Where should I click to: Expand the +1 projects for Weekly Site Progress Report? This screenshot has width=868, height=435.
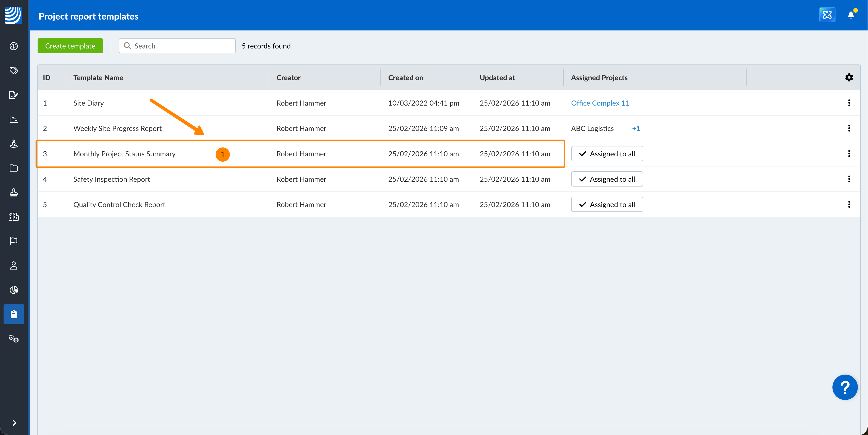pos(636,129)
